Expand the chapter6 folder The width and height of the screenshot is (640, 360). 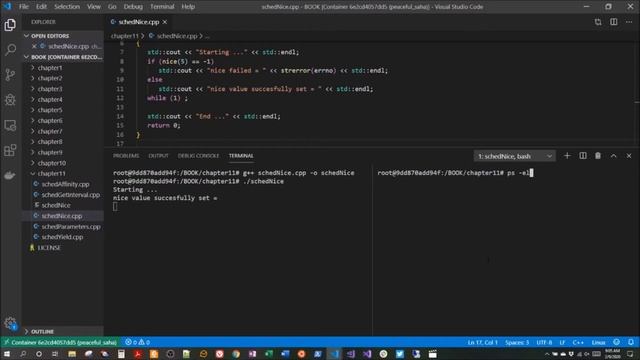(63, 121)
